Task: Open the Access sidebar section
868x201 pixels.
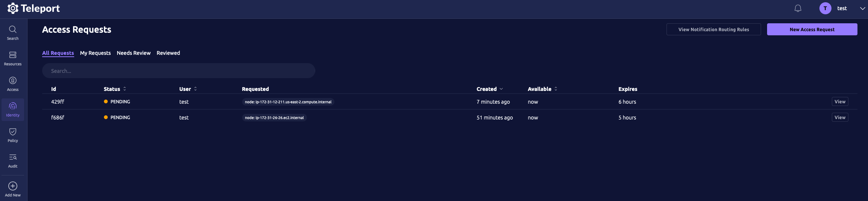Action: point(13,81)
